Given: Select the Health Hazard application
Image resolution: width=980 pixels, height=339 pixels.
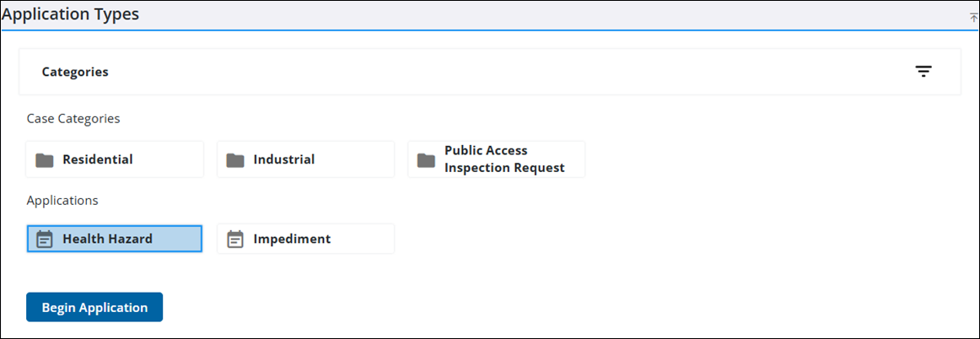Looking at the screenshot, I should pyautogui.click(x=107, y=239).
